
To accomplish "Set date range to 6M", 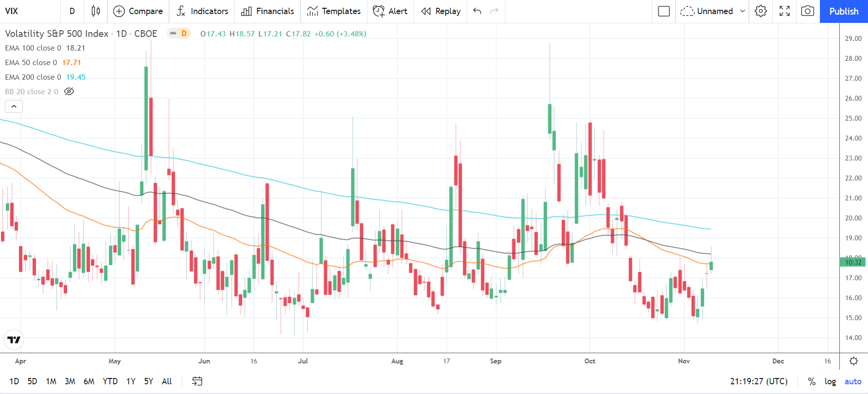I will [89, 381].
